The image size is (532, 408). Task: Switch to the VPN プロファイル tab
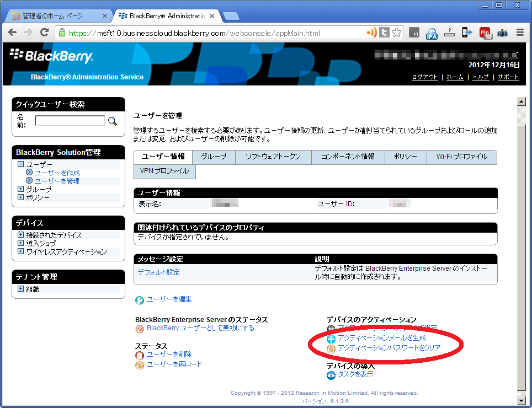164,171
